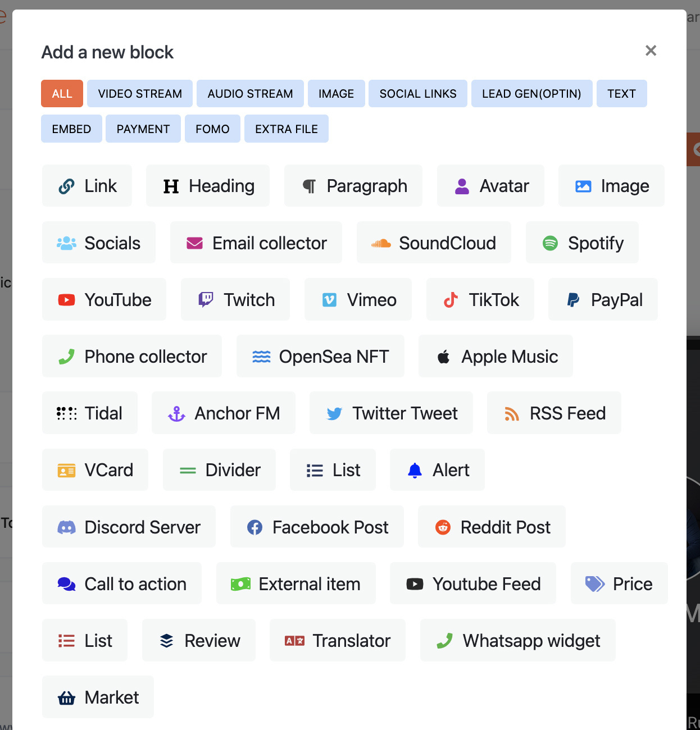The height and width of the screenshot is (730, 700).
Task: Open the LEAD GEN(OPTIN) filter
Action: pos(531,93)
